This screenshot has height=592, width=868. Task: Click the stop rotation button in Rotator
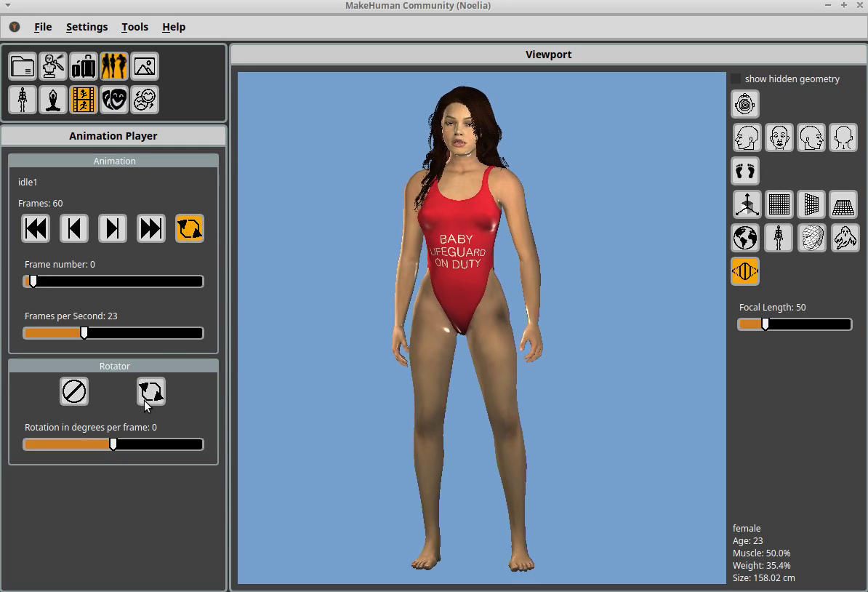coord(74,391)
